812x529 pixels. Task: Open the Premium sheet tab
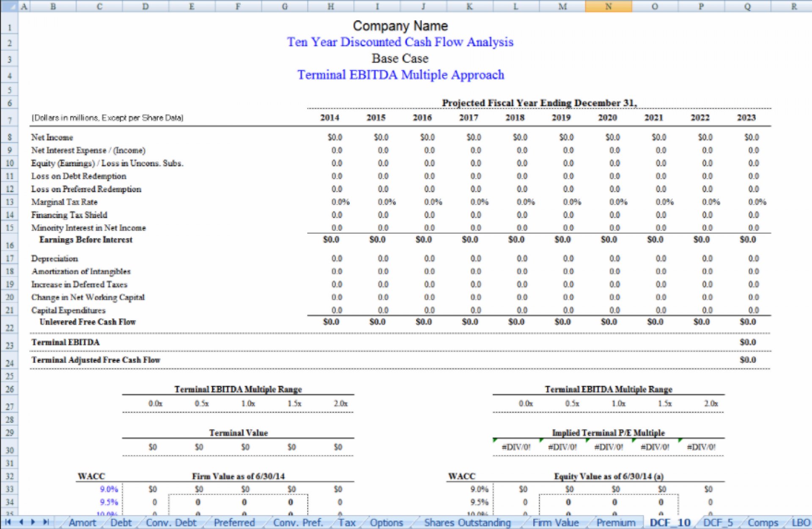coord(616,523)
